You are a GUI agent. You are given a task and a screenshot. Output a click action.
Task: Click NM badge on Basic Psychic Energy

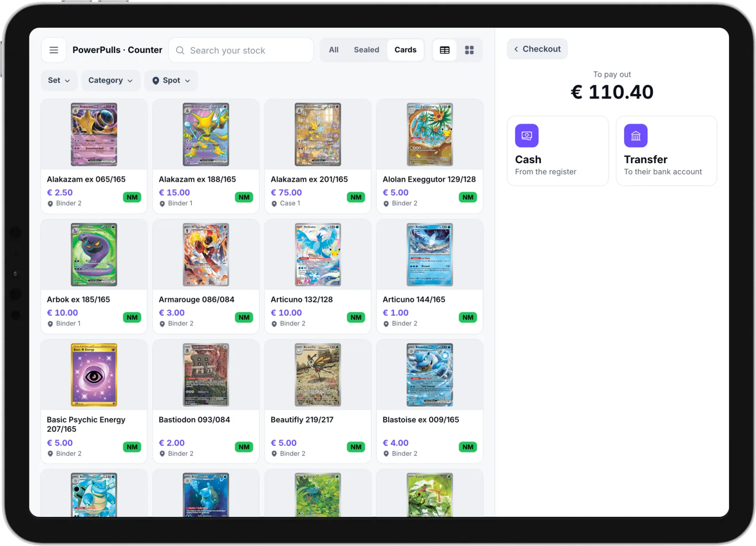(x=132, y=447)
